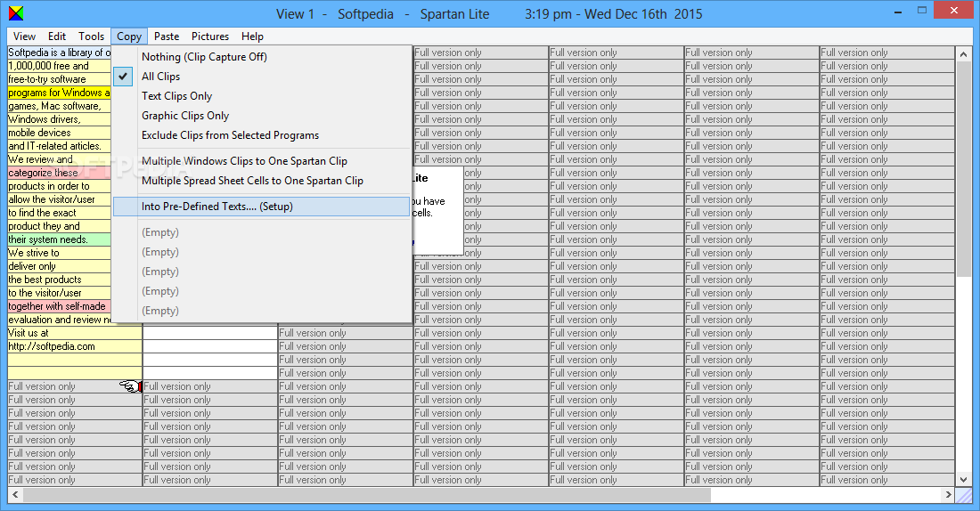The image size is (980, 511).
Task: Select the green 'their system needs.' cell
Action: tap(60, 239)
